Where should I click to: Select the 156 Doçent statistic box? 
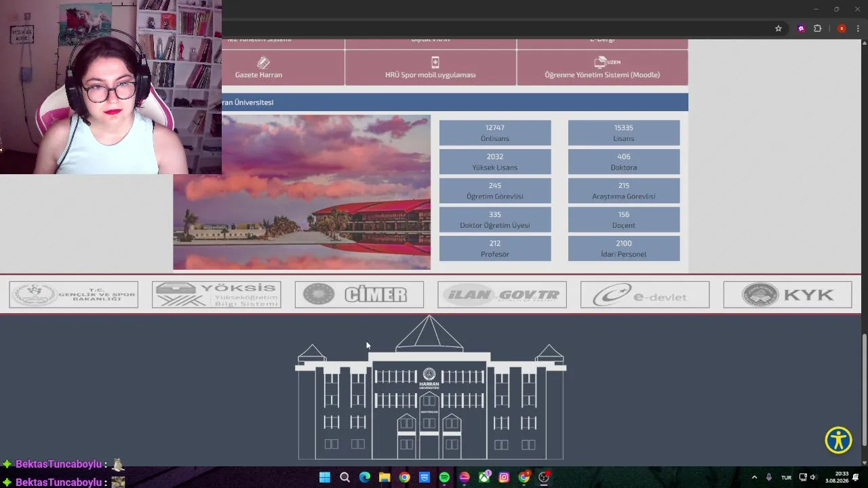(x=624, y=220)
